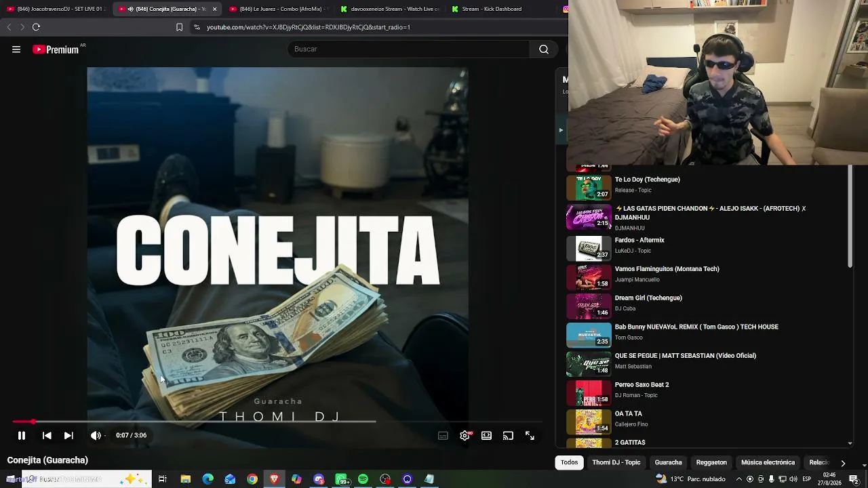868x488 pixels.
Task: Change the ESP keyboard language
Action: pyautogui.click(x=807, y=479)
